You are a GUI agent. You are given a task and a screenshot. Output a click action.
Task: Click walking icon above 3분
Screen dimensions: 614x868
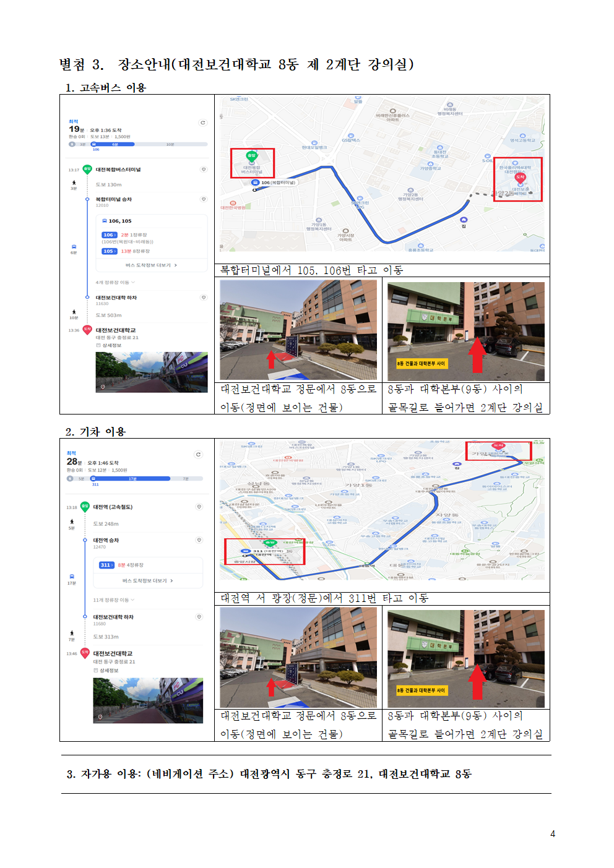[x=74, y=183]
